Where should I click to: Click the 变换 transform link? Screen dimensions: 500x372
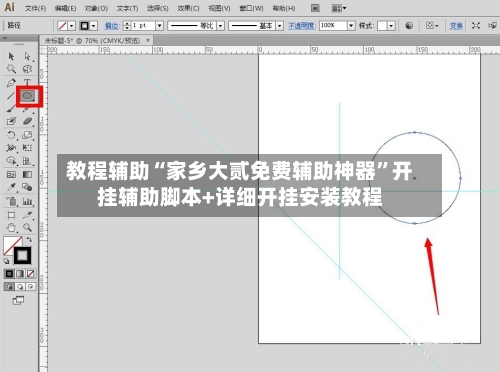pyautogui.click(x=456, y=26)
